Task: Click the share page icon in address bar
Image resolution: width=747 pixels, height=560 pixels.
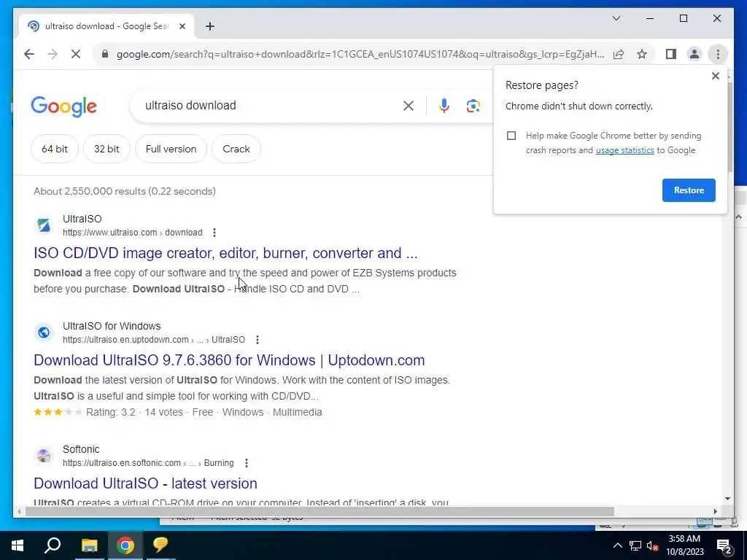Action: (x=619, y=54)
